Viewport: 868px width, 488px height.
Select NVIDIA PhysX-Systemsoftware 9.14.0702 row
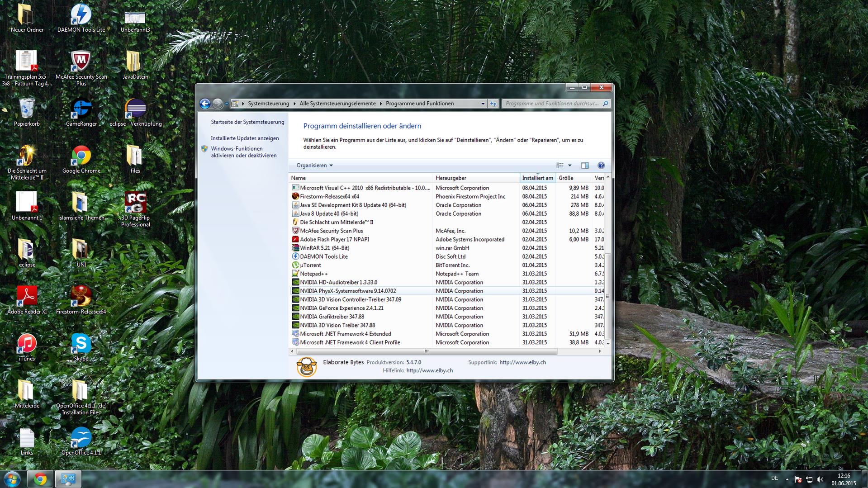(x=447, y=291)
